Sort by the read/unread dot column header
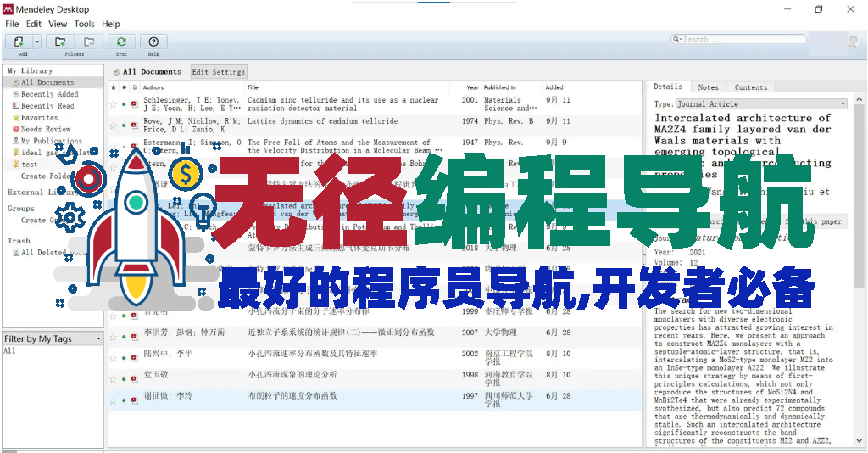 [124, 87]
